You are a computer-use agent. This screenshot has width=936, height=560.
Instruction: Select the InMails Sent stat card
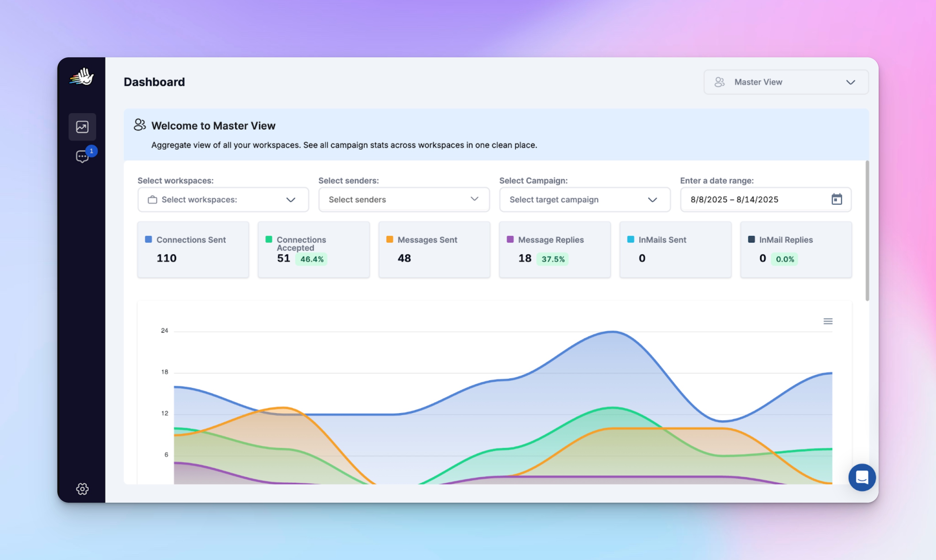(x=676, y=250)
